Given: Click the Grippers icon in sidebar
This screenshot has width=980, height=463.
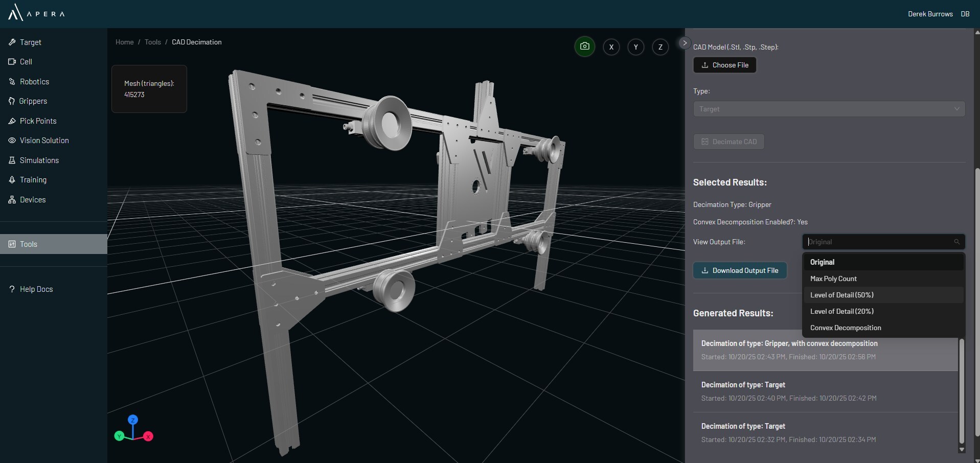Looking at the screenshot, I should 12,101.
